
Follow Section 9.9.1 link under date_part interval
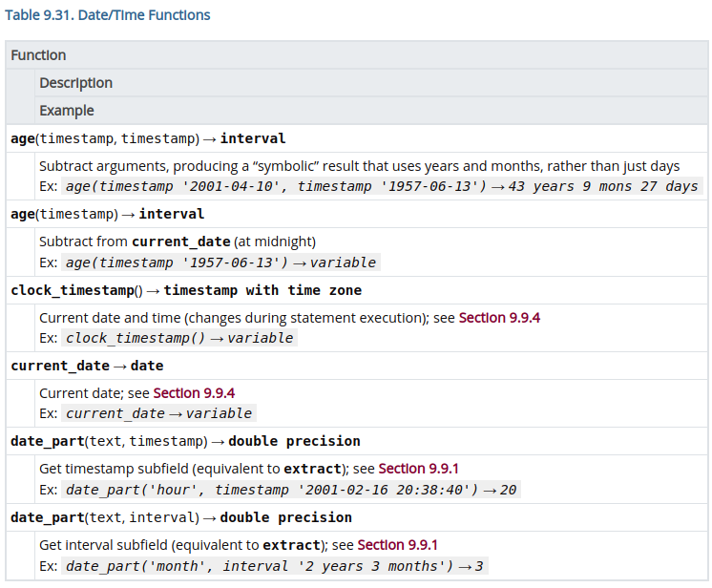[398, 545]
